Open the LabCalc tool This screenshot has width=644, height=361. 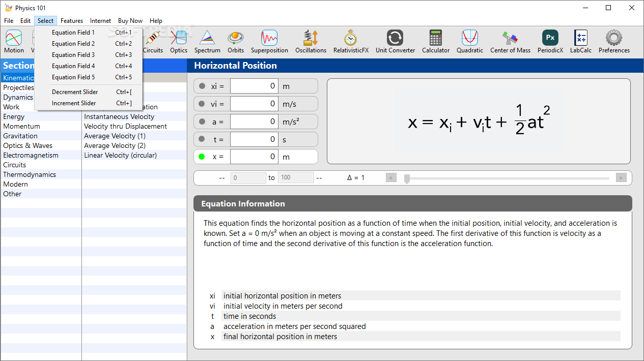click(x=581, y=42)
